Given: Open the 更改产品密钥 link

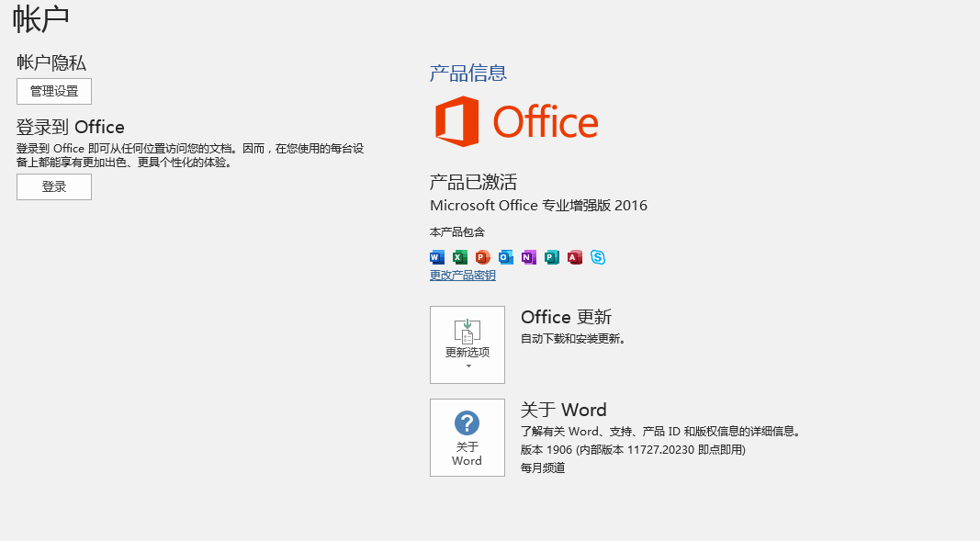Looking at the screenshot, I should click(463, 276).
